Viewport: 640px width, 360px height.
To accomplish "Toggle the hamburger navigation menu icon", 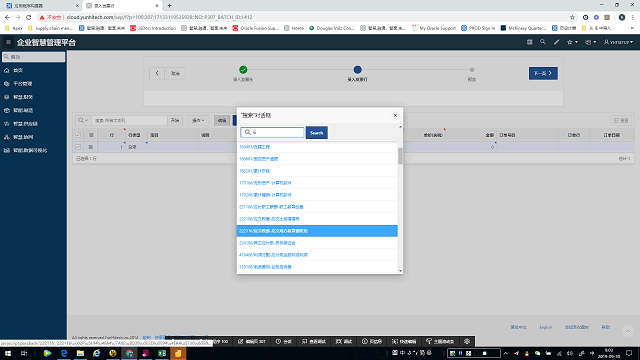I will tap(8, 42).
